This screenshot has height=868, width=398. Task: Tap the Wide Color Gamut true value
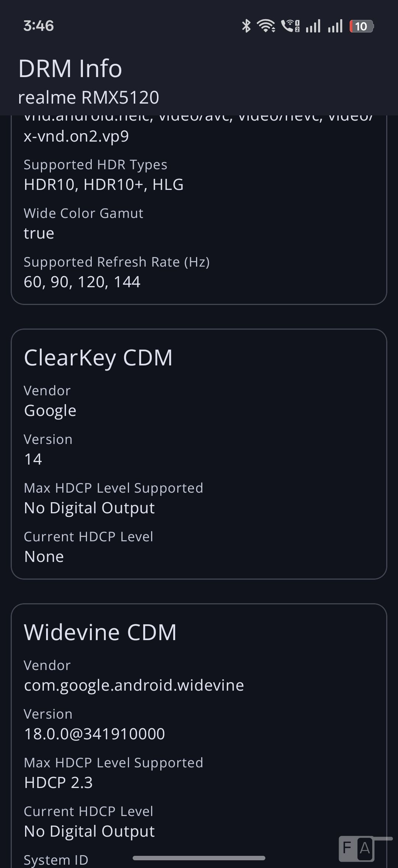[39, 233]
